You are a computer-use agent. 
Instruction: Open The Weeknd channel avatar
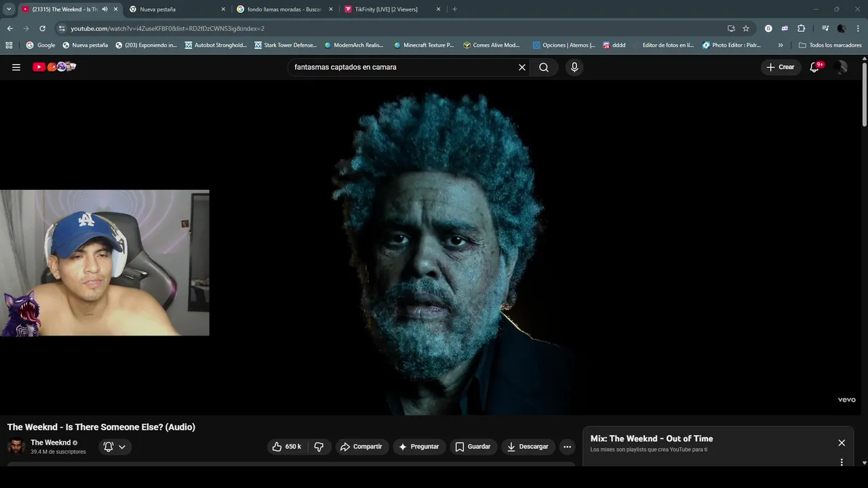point(16,447)
